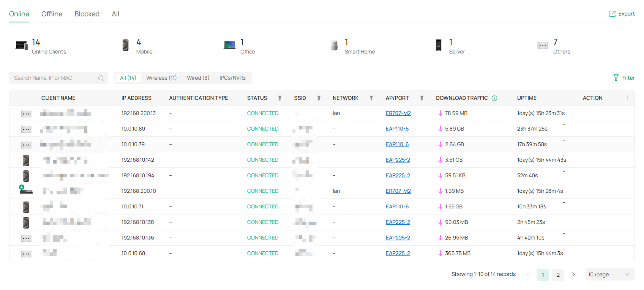Filter by AP/PORT column funnel
Screen dimensions: 644x290
pos(422,98)
